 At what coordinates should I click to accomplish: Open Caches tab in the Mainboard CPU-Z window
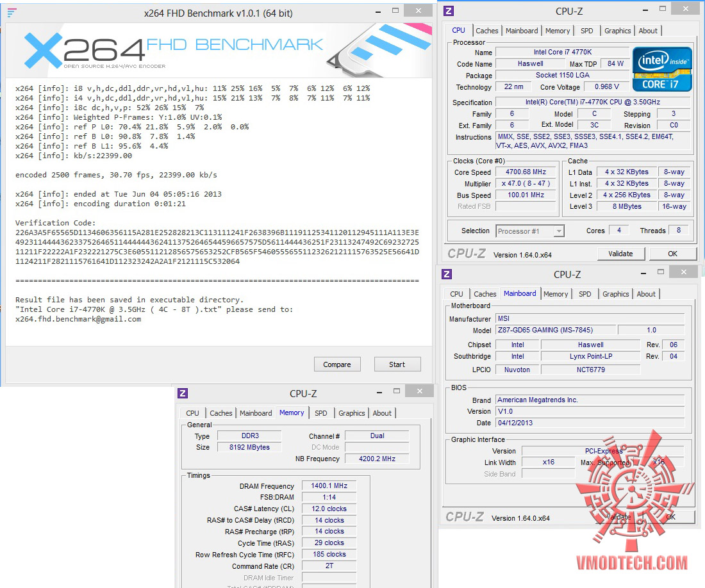(485, 294)
